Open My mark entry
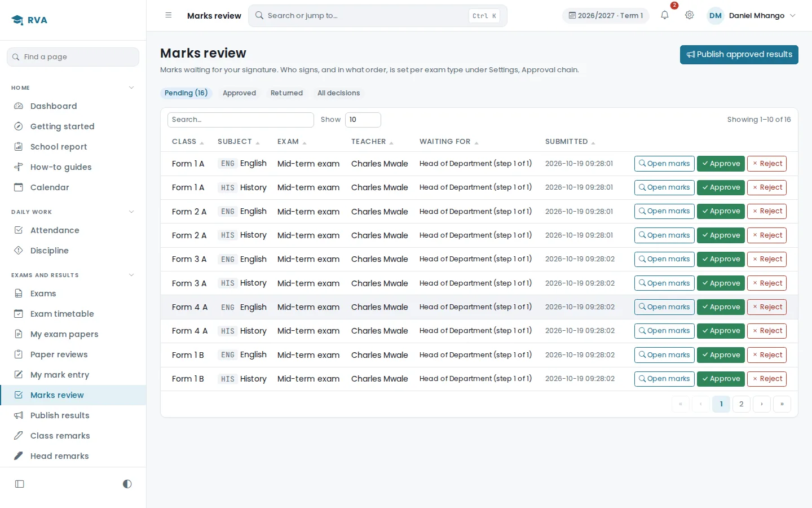Viewport: 812px width, 508px height. 73,375
